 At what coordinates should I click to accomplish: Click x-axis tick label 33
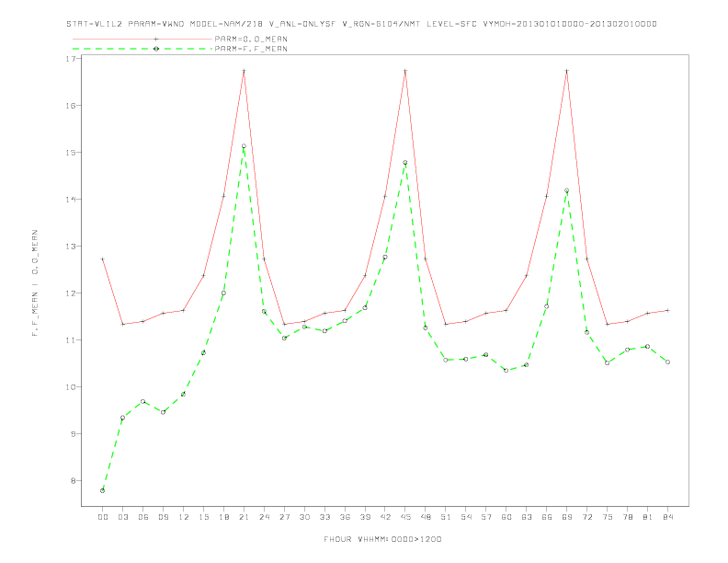pos(324,517)
